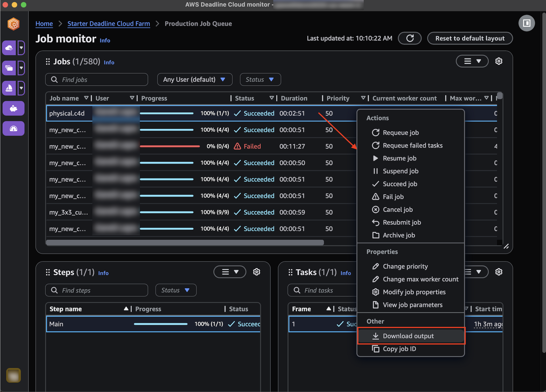Open the Steps Status filter dropdown
The height and width of the screenshot is (392, 546).
coord(176,290)
